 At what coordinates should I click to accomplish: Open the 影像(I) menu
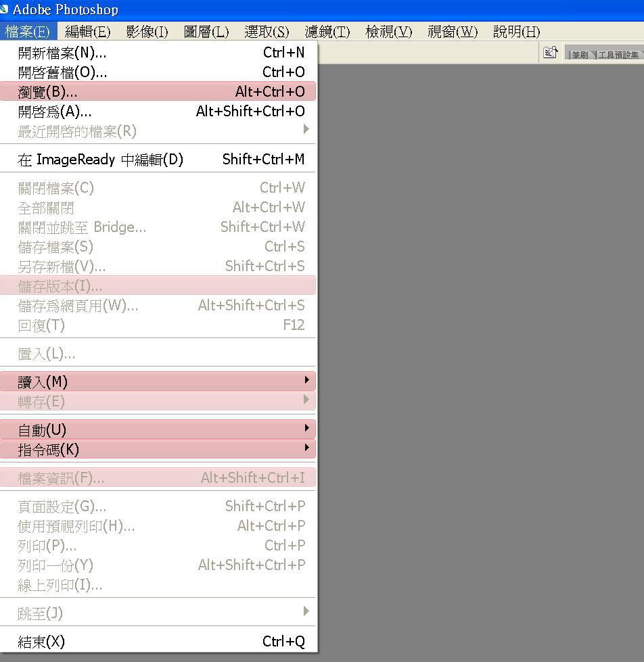pyautogui.click(x=147, y=31)
